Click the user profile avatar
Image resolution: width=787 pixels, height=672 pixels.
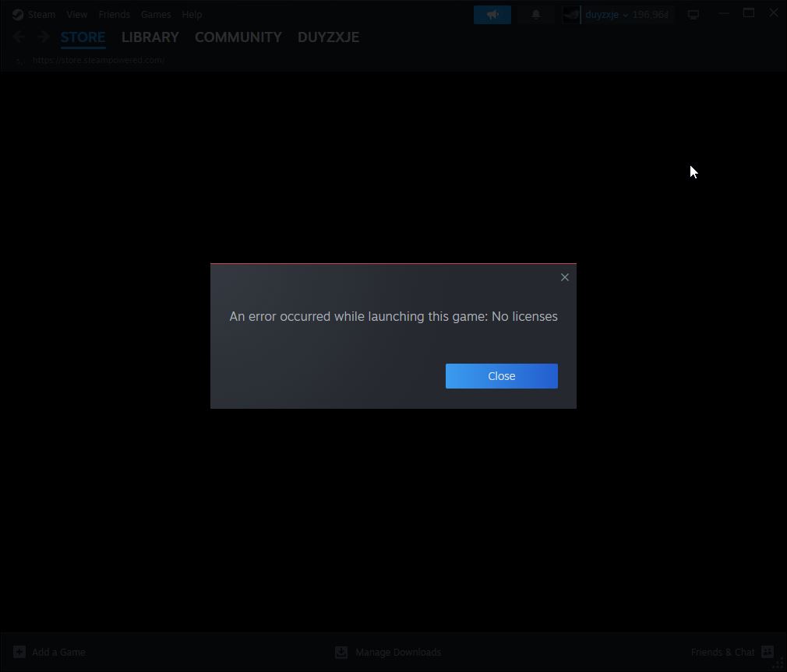tap(571, 15)
